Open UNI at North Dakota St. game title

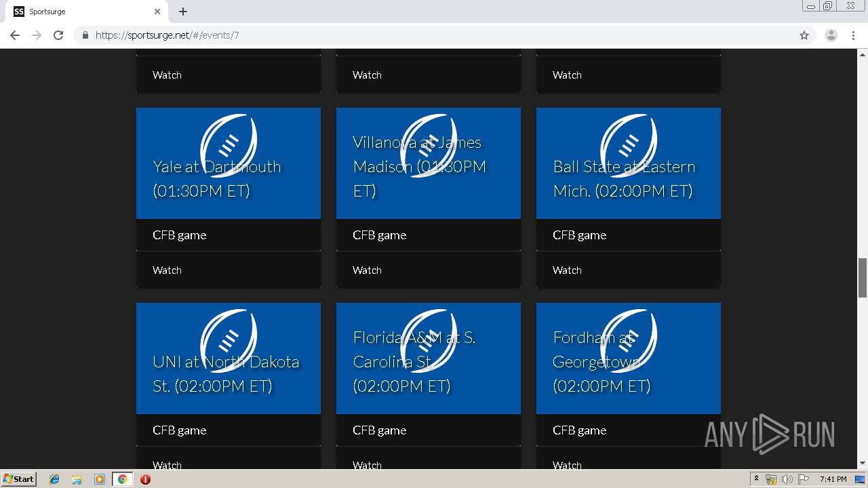pyautogui.click(x=226, y=374)
